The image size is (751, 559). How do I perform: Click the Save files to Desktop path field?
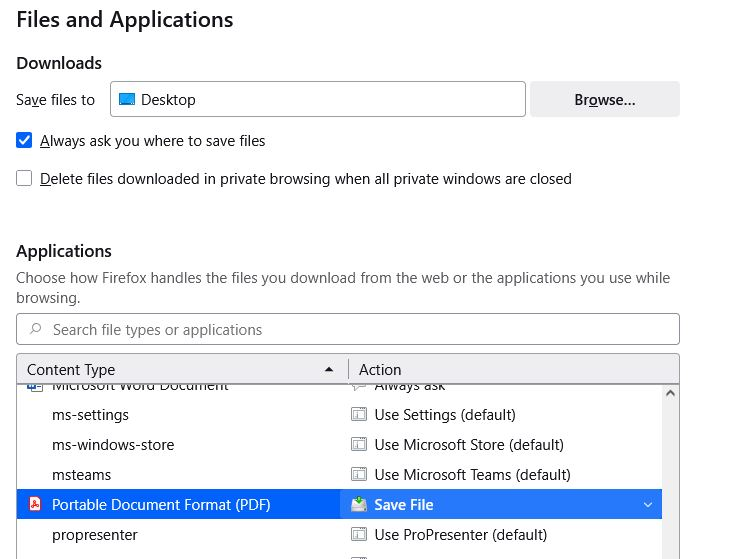[320, 100]
